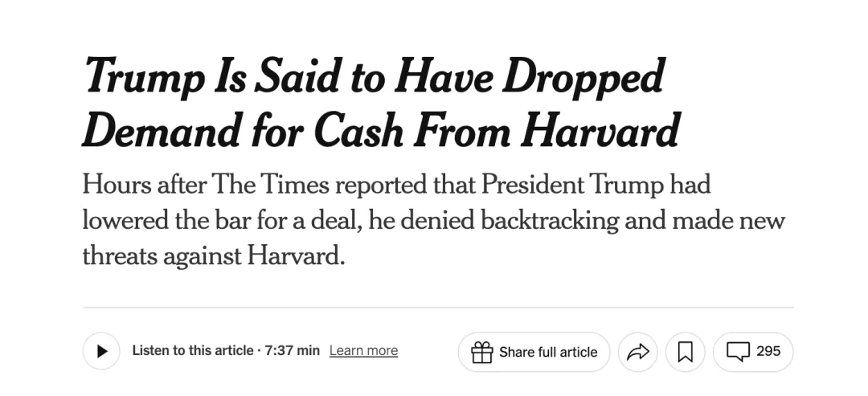Click the 7:37 min audio duration
The height and width of the screenshot is (396, 868).
tap(292, 351)
